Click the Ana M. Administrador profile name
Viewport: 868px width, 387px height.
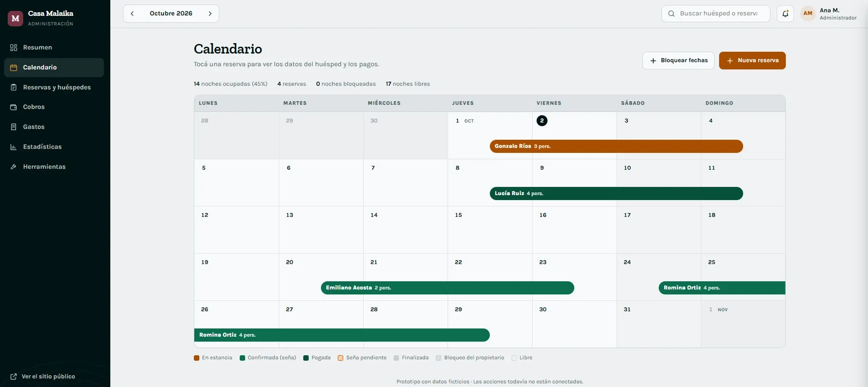(838, 14)
